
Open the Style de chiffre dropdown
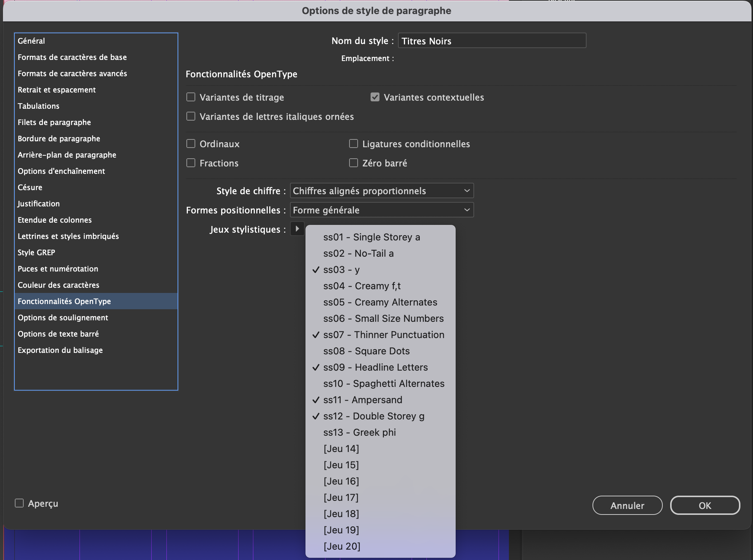click(x=381, y=191)
